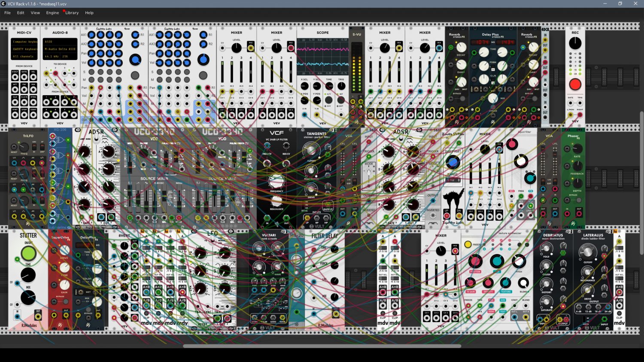Toggle the X/Y mode button on Scope
644x362 pixels.
[x=329, y=100]
